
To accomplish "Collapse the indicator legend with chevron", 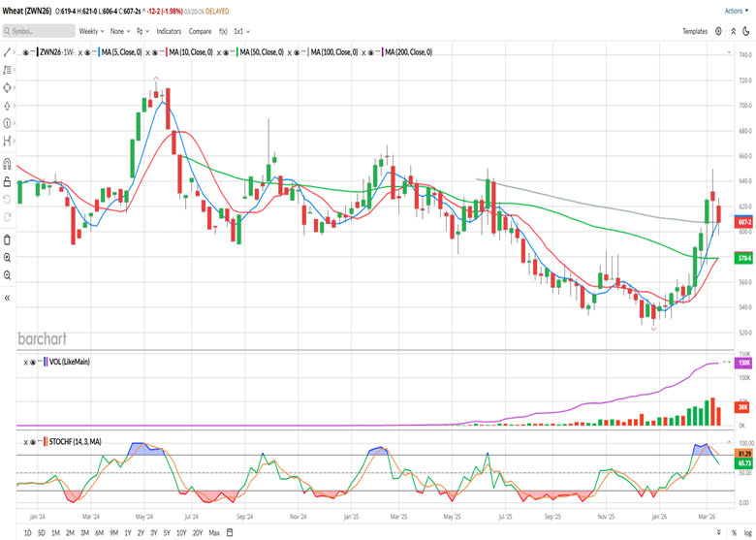I will tap(729, 52).
